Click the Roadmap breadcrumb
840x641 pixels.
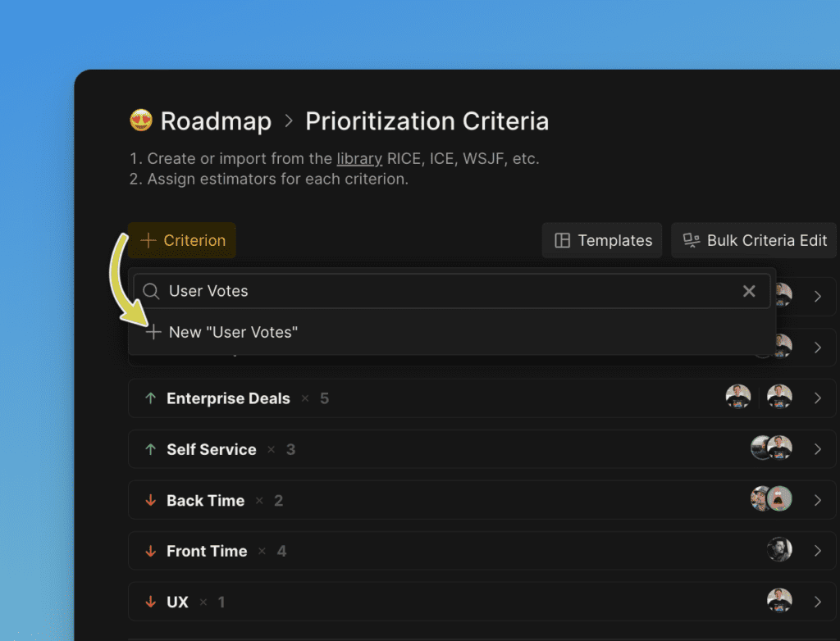pos(216,121)
